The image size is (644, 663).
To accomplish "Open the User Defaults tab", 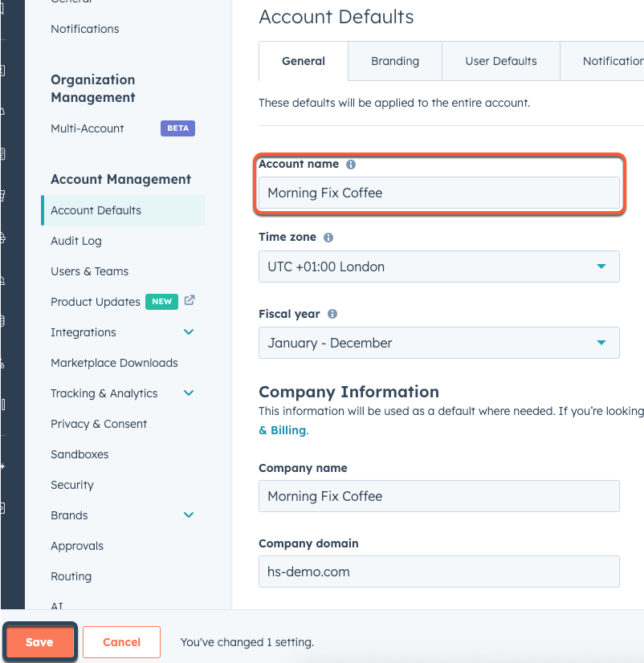I will tap(499, 60).
